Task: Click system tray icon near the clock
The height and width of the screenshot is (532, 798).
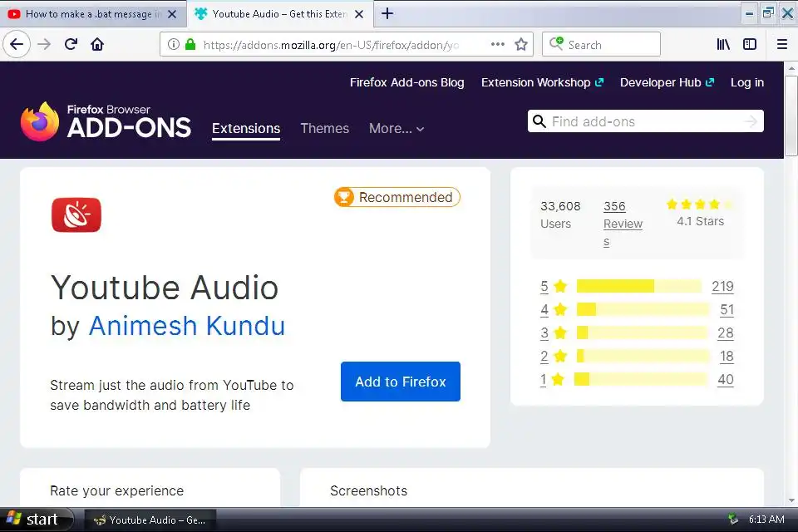Action: click(733, 519)
